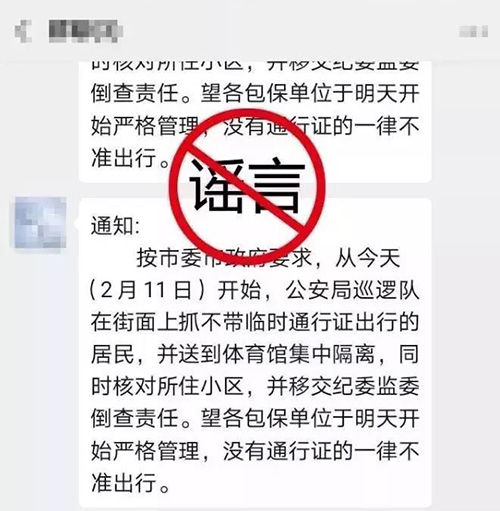Click 倒查责任 line in upper message bubble
The image size is (500, 511).
pyautogui.click(x=255, y=93)
